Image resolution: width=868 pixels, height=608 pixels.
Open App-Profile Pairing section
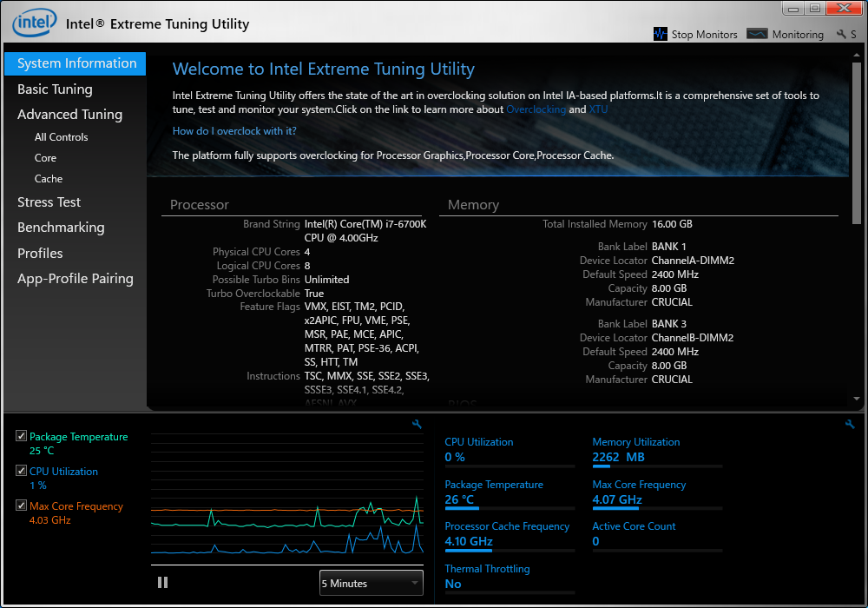point(76,279)
